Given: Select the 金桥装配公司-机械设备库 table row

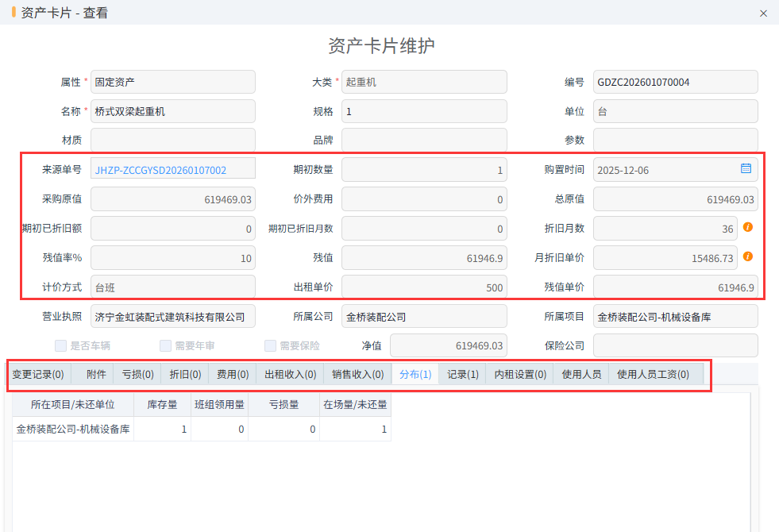Looking at the screenshot, I should (72, 429).
